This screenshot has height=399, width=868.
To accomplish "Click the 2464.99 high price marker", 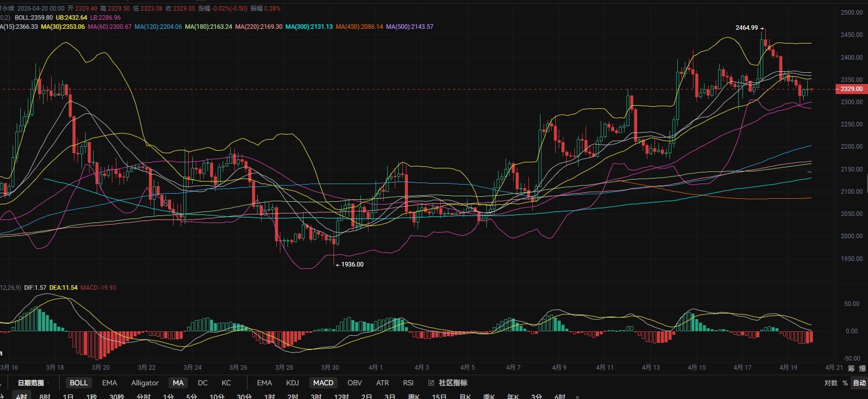I will pos(747,28).
